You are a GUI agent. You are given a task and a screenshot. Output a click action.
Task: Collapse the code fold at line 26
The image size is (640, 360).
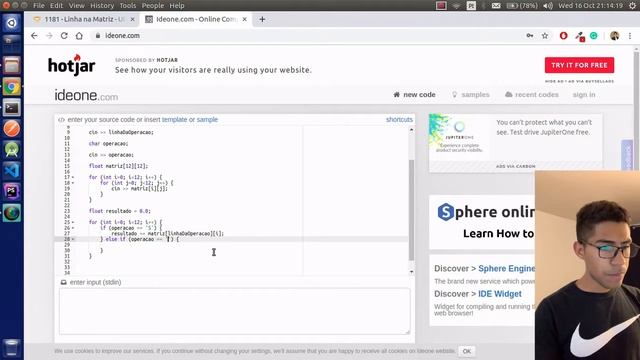pyautogui.click(x=73, y=228)
